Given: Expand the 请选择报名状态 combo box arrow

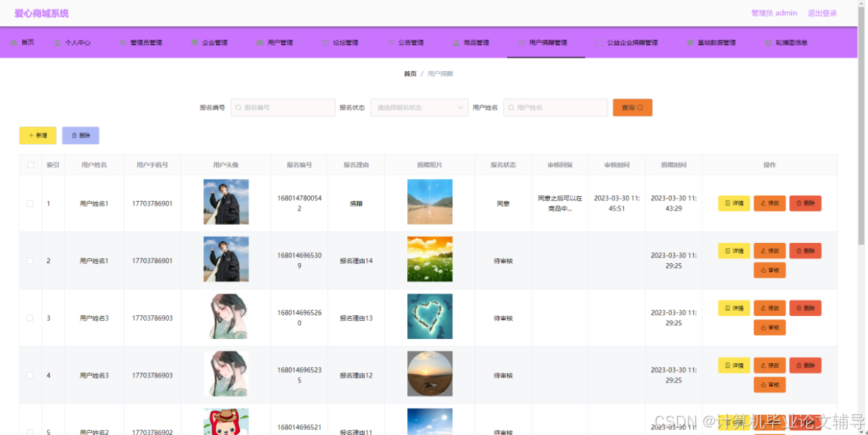Looking at the screenshot, I should pyautogui.click(x=460, y=107).
